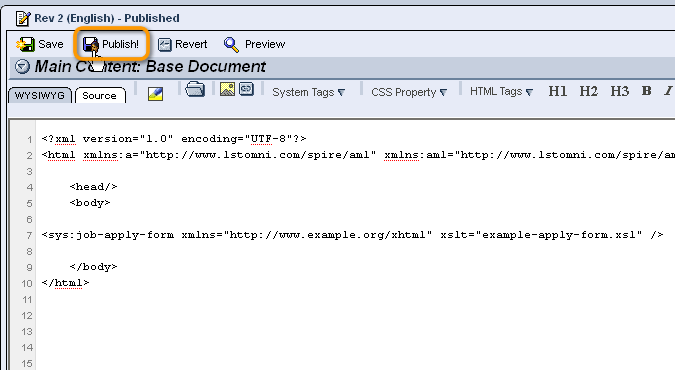
Task: Open the CSS Property dropdown
Action: click(409, 92)
